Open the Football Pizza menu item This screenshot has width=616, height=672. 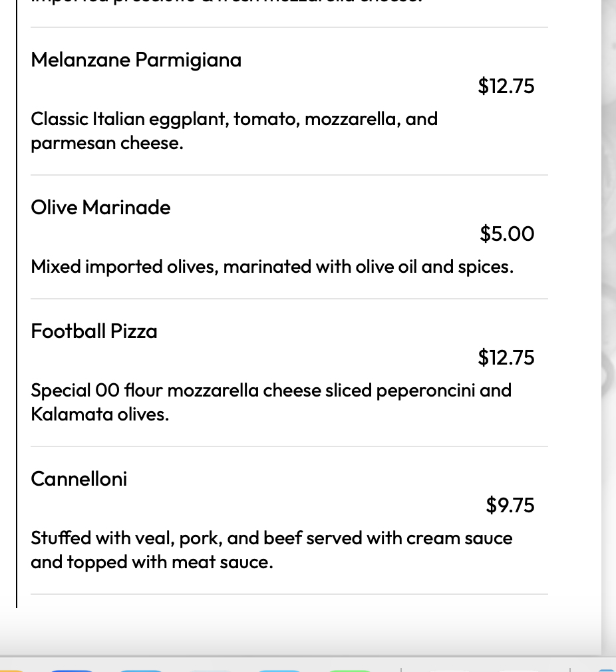point(94,331)
